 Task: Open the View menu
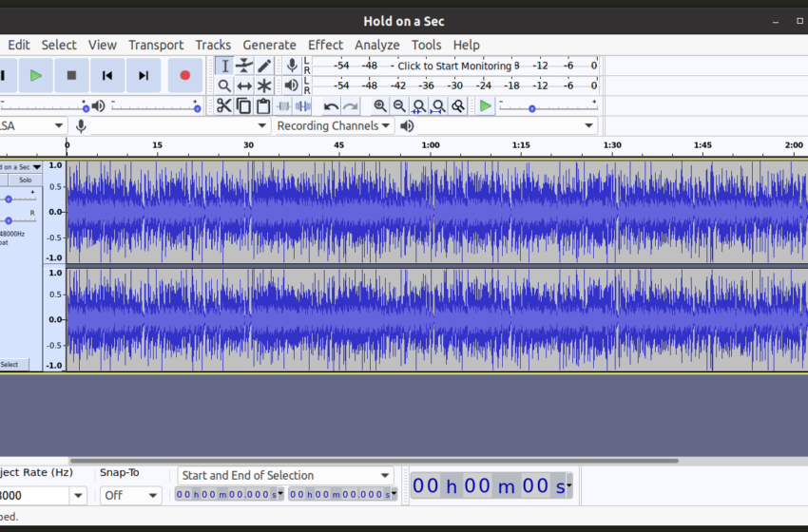[x=102, y=45]
